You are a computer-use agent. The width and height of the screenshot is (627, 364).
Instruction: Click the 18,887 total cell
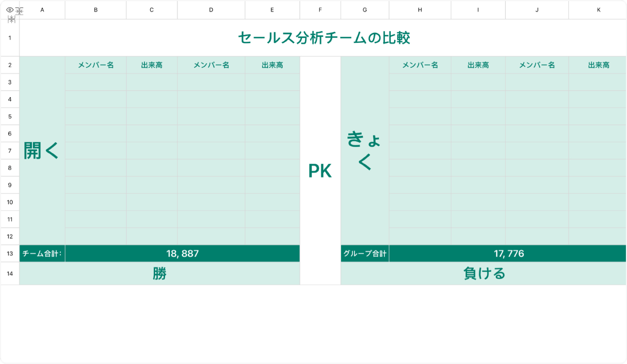[182, 253]
